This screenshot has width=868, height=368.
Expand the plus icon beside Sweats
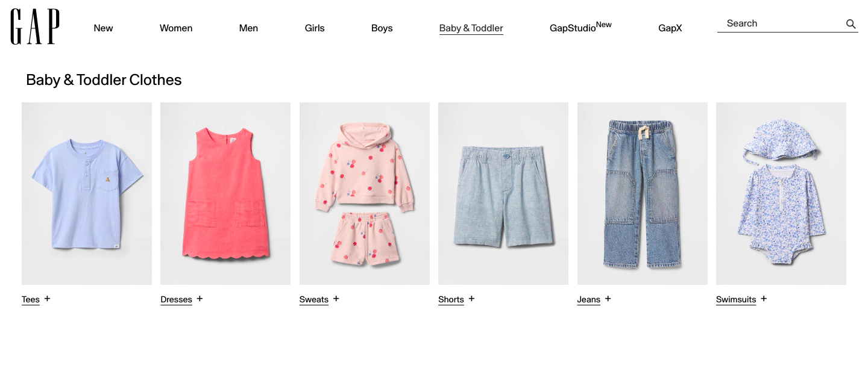click(x=336, y=299)
